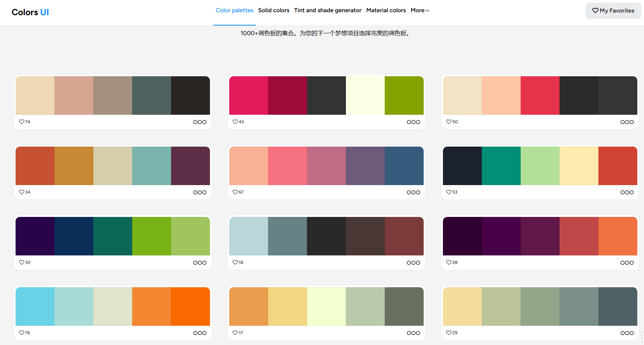The width and height of the screenshot is (644, 345).
Task: Toggle the heart on the 28-likes palette
Action: tap(449, 262)
